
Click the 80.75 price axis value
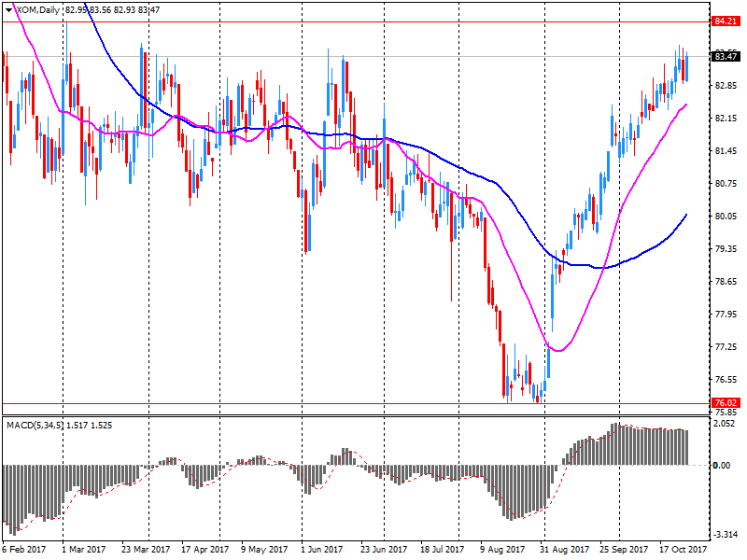[726, 184]
